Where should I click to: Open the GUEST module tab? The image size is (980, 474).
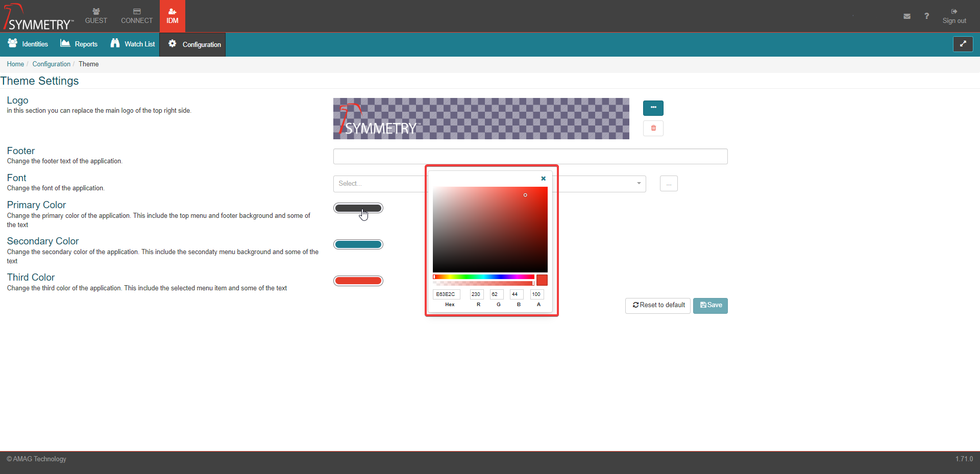(x=96, y=16)
